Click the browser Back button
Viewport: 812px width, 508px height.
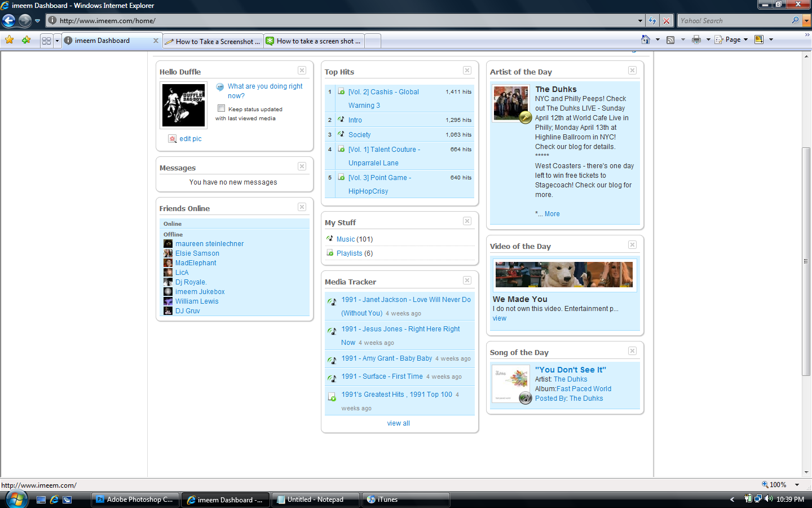click(x=8, y=21)
